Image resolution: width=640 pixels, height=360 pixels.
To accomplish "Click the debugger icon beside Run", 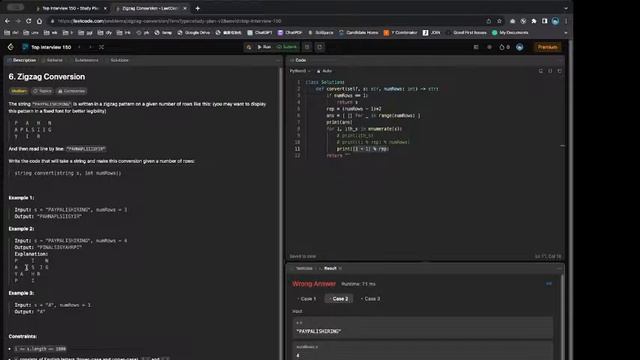I will coord(249,47).
